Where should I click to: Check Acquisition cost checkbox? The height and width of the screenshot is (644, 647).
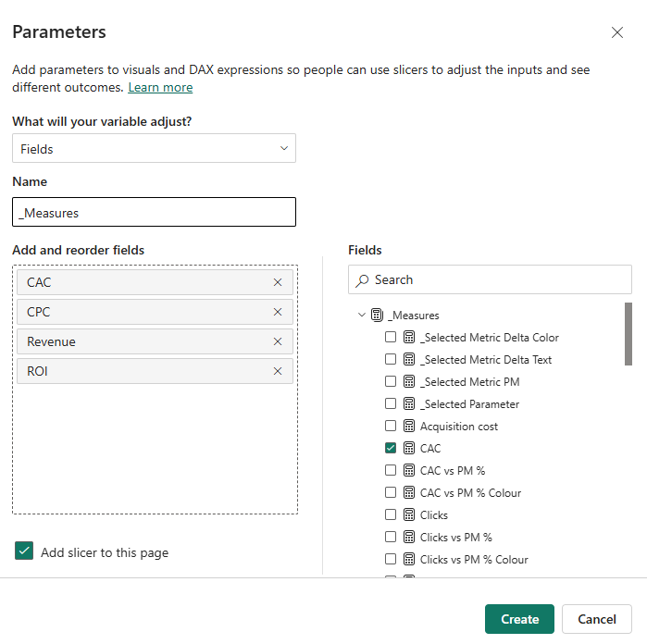point(391,426)
